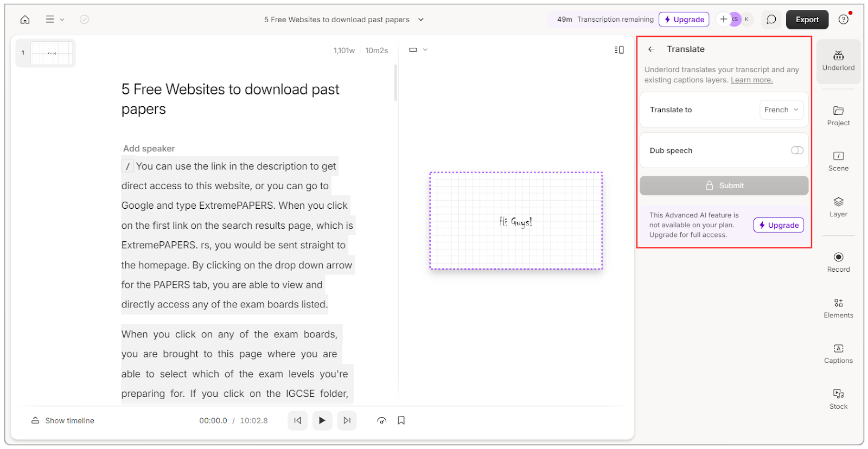Open the KS user avatar

pos(735,19)
